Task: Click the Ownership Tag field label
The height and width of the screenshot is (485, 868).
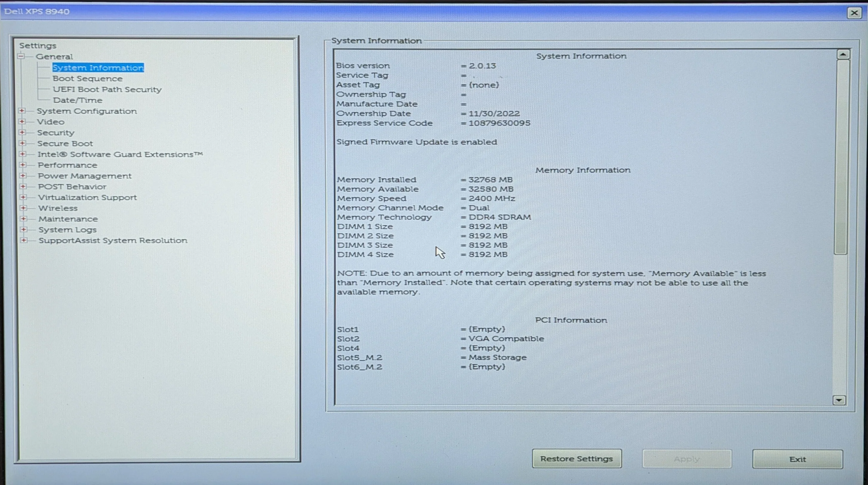Action: (x=371, y=95)
